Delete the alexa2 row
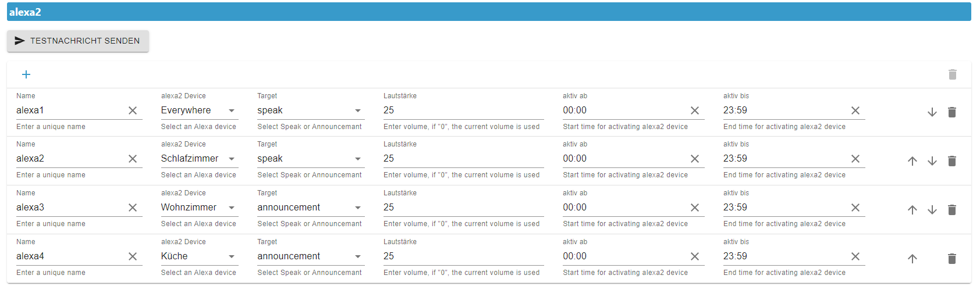980x293 pixels. pos(952,161)
